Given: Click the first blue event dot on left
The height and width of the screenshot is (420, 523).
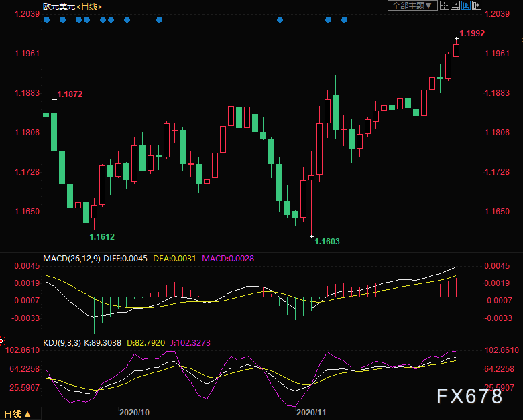Looking at the screenshot, I should click(46, 19).
